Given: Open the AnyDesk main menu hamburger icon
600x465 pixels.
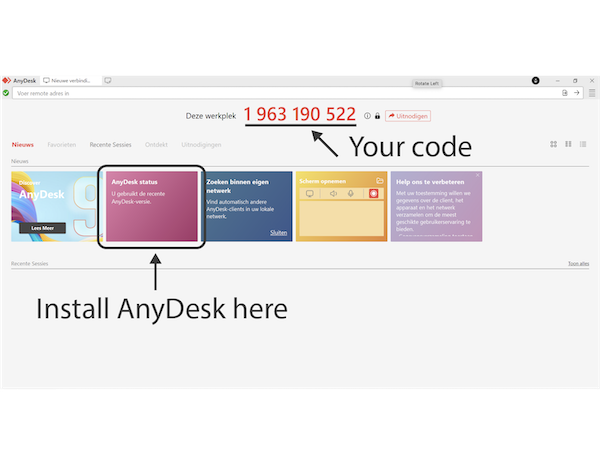Looking at the screenshot, I should coord(592,93).
